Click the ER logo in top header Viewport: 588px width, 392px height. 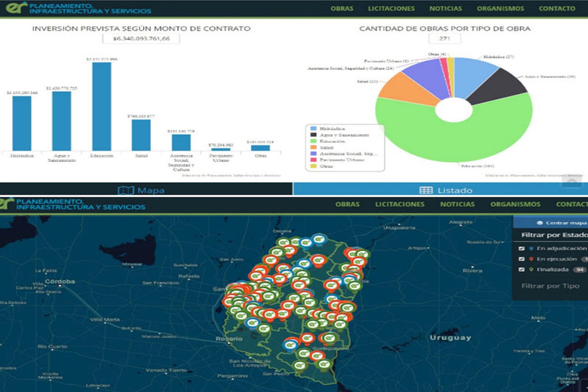tap(16, 8)
